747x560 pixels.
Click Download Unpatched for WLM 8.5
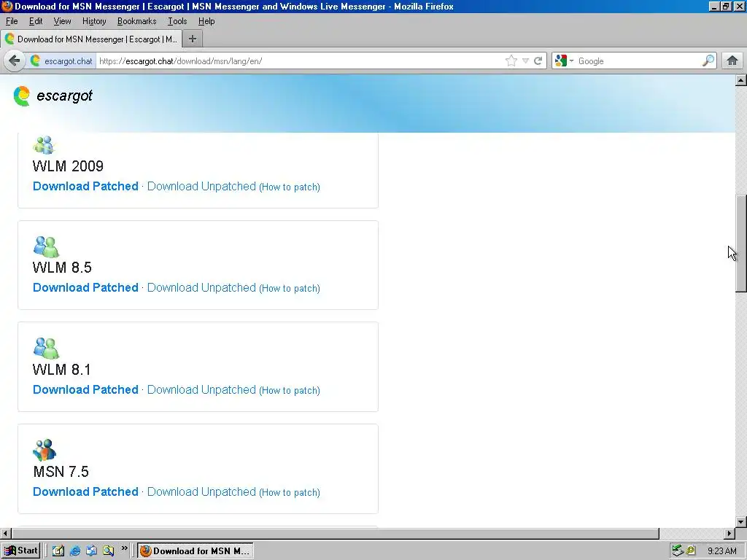(201, 287)
